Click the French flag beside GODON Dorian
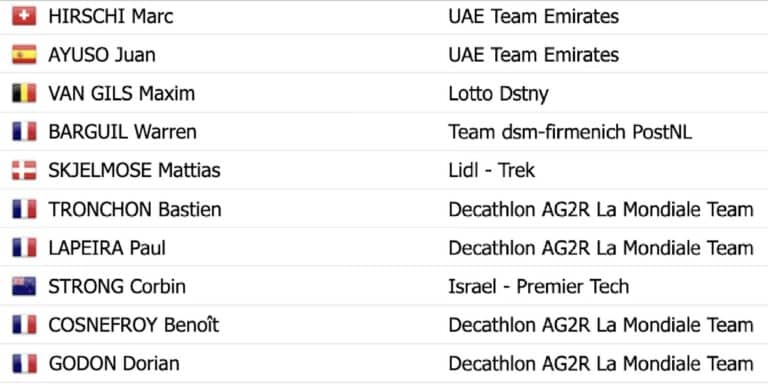 (x=24, y=363)
